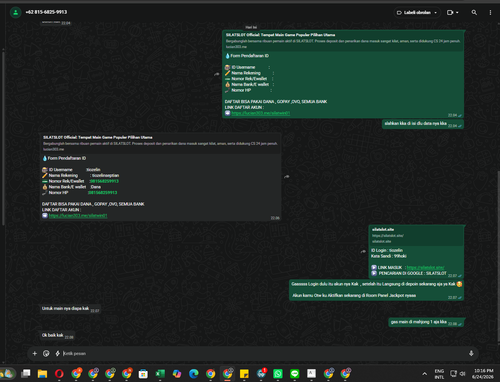Open the site link preview card
Image resolution: width=500 pixels, height=382 pixels.
tap(417, 235)
